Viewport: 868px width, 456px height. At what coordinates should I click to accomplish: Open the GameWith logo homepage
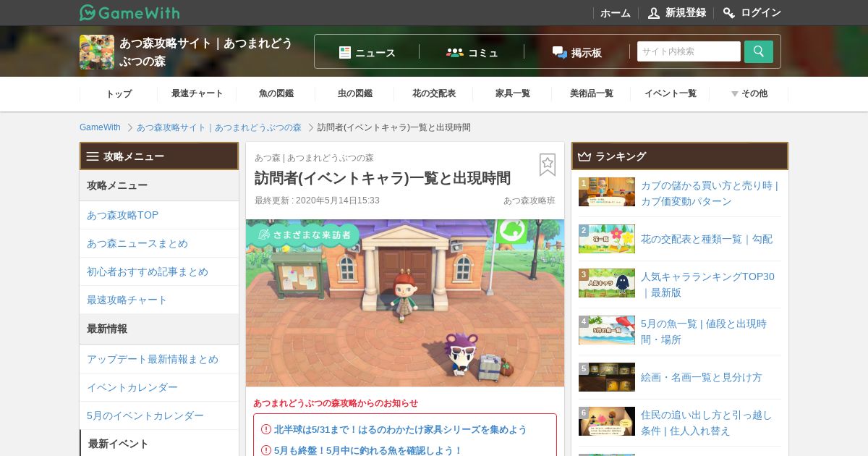[129, 12]
